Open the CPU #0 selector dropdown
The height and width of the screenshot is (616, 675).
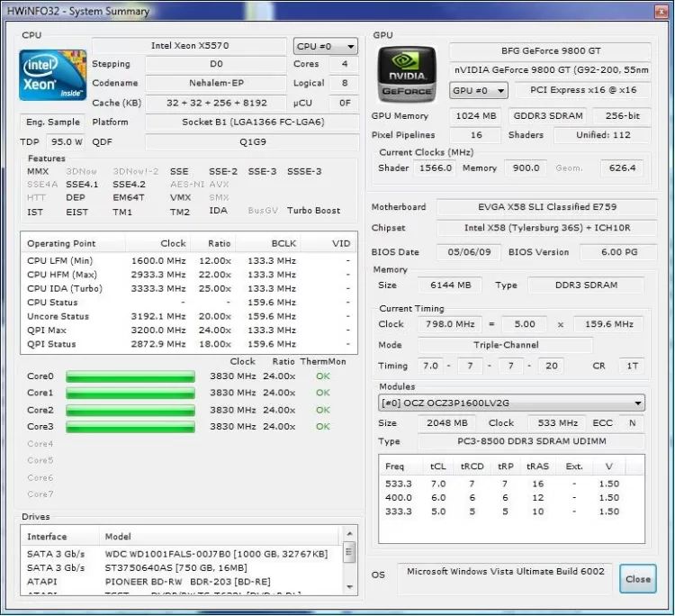click(x=325, y=47)
